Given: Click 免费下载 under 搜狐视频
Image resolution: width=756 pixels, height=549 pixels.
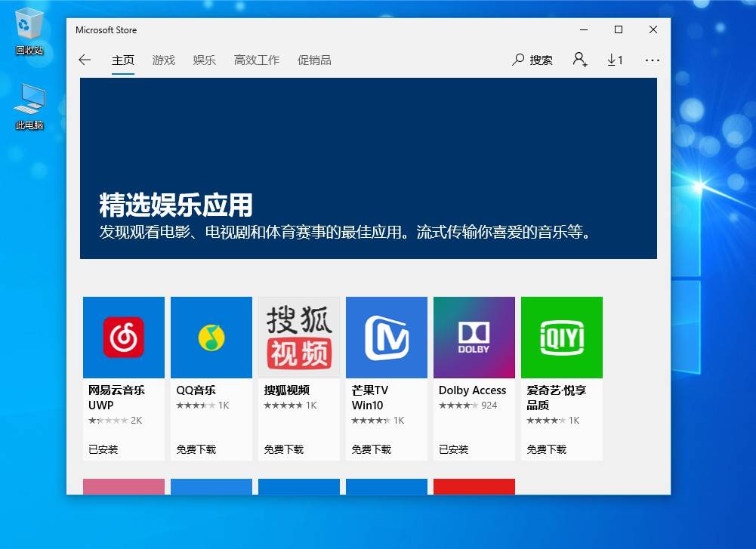Looking at the screenshot, I should coord(283,449).
